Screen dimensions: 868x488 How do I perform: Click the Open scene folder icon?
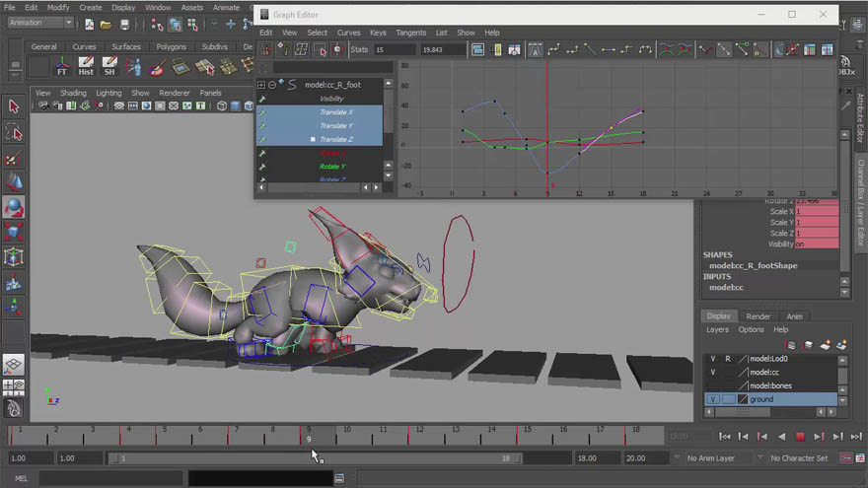107,25
